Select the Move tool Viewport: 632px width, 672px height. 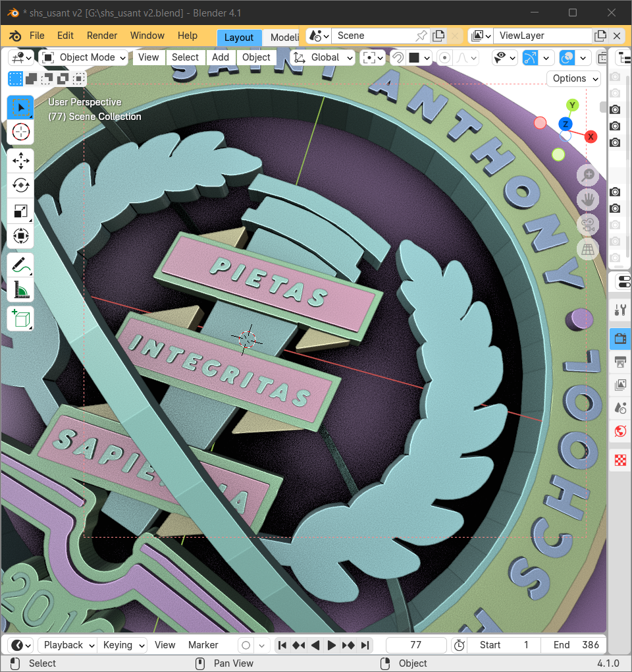[20, 161]
